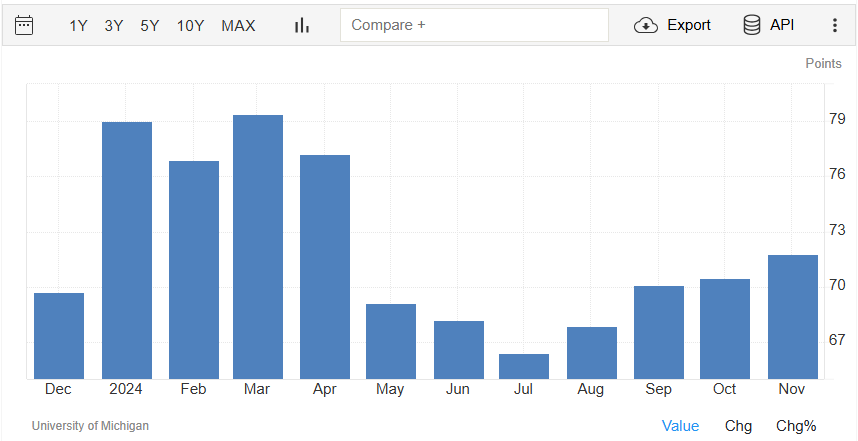Click the Feb x-axis label
This screenshot has height=441, width=858.
click(x=193, y=389)
